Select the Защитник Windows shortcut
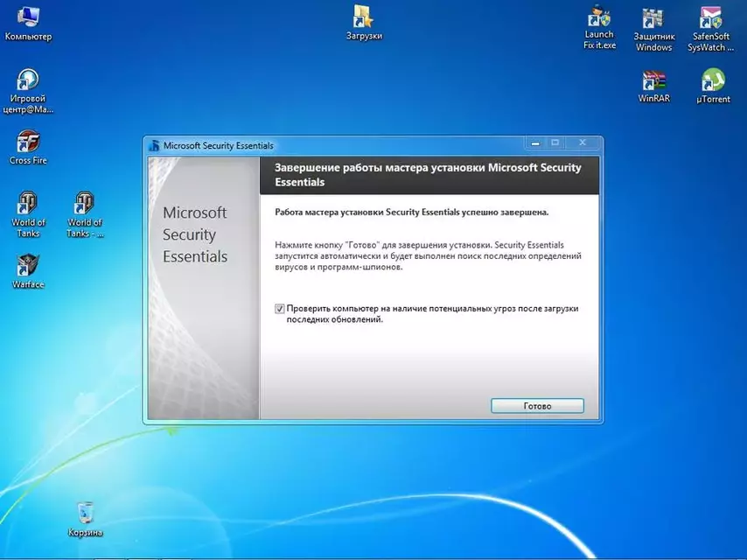The height and width of the screenshot is (560, 747). [654, 29]
